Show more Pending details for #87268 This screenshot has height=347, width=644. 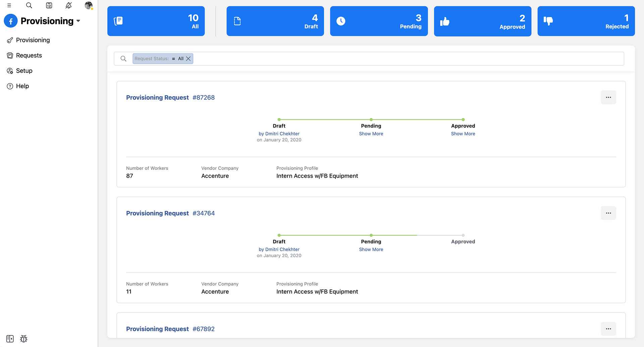pos(371,134)
